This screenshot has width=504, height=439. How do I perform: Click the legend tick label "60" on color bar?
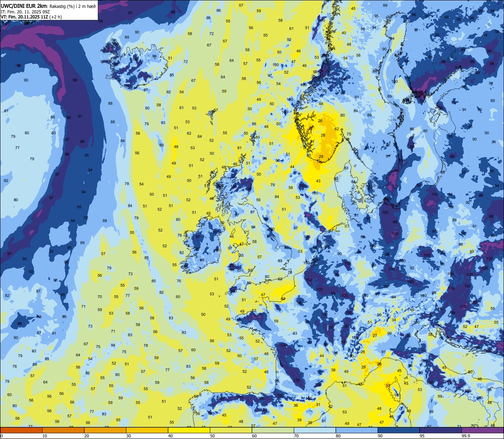(254, 436)
